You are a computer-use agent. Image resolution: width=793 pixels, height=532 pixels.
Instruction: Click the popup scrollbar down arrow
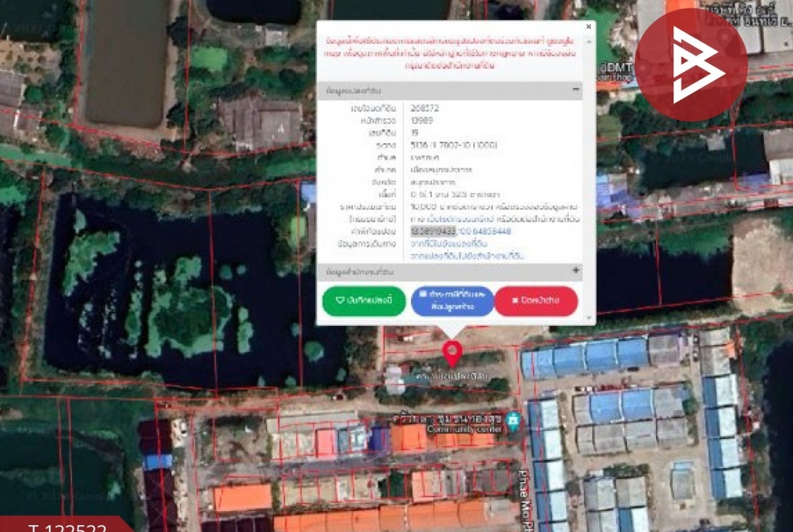(x=588, y=318)
